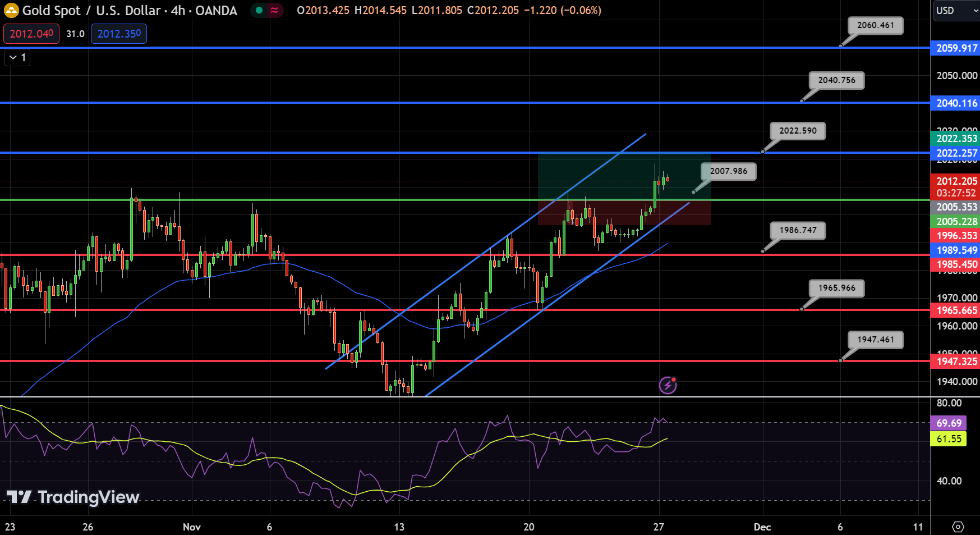Select the 2007.986 price callout label

click(729, 171)
